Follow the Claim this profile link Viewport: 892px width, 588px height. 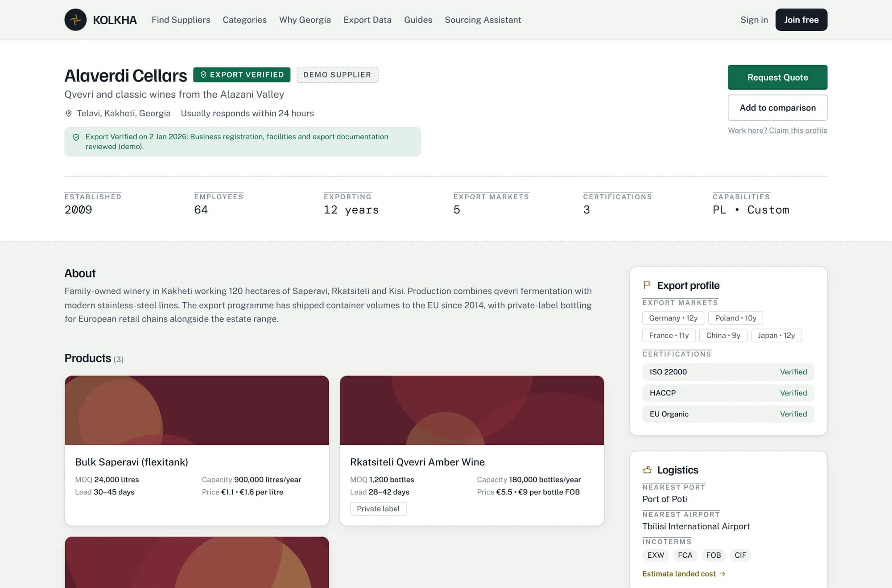pyautogui.click(x=777, y=130)
